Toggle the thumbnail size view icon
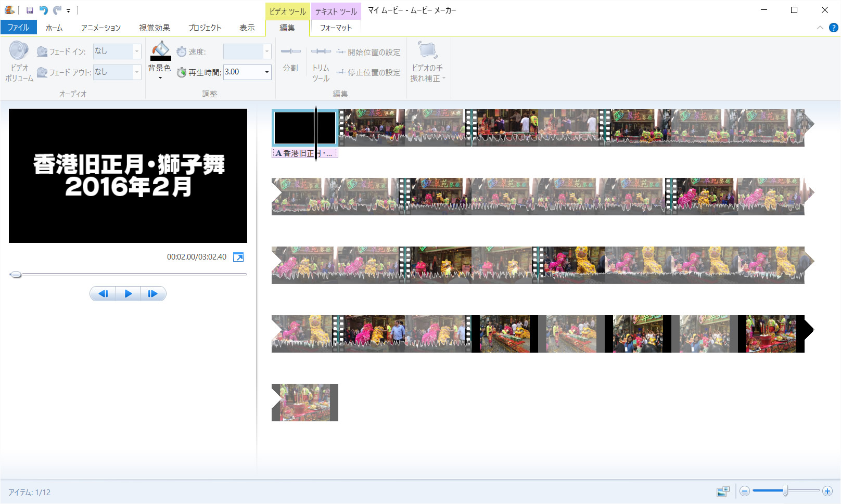This screenshot has height=504, width=841. tap(723, 492)
